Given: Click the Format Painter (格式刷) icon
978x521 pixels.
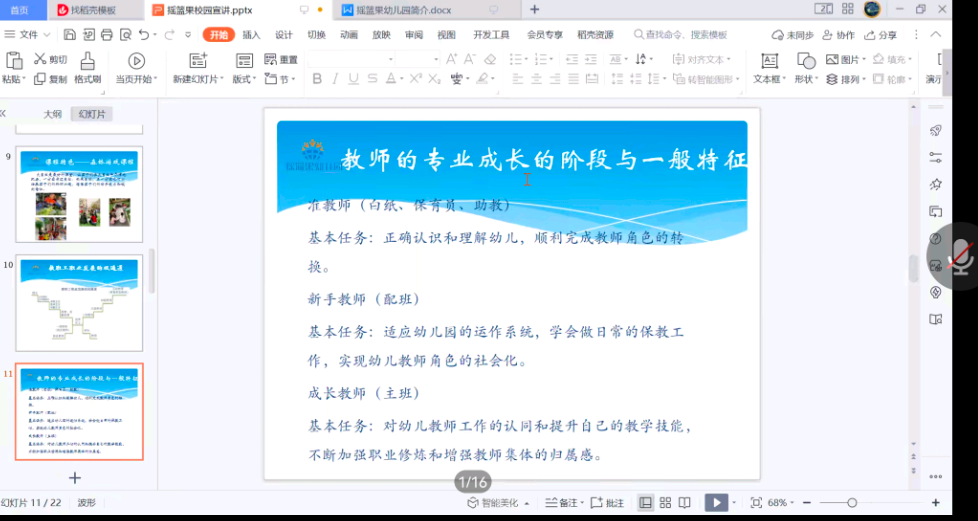Looking at the screenshot, I should point(87,61).
